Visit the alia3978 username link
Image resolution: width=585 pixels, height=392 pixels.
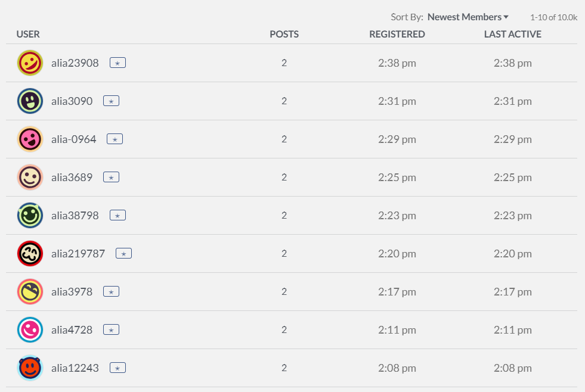72,292
